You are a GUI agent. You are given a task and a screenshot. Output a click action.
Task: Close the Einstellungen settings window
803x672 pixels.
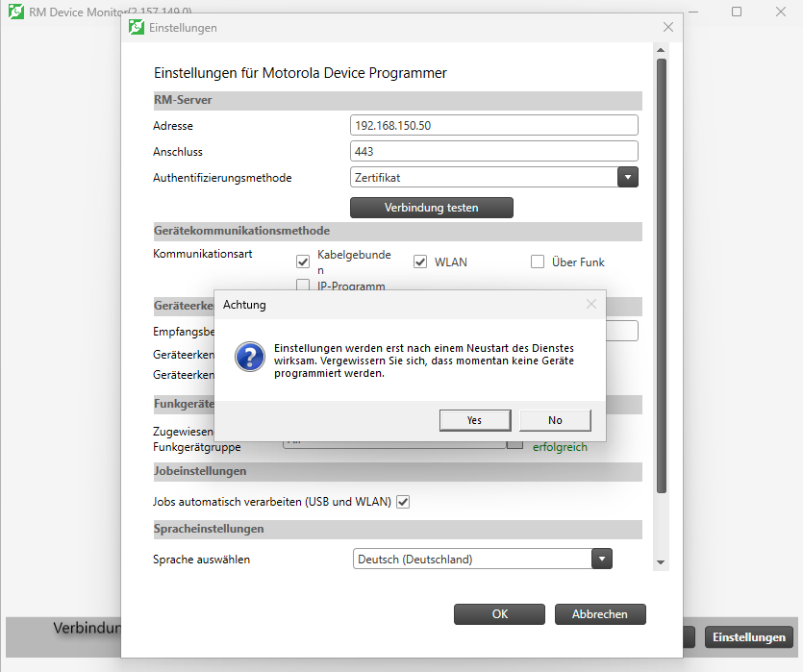click(667, 27)
